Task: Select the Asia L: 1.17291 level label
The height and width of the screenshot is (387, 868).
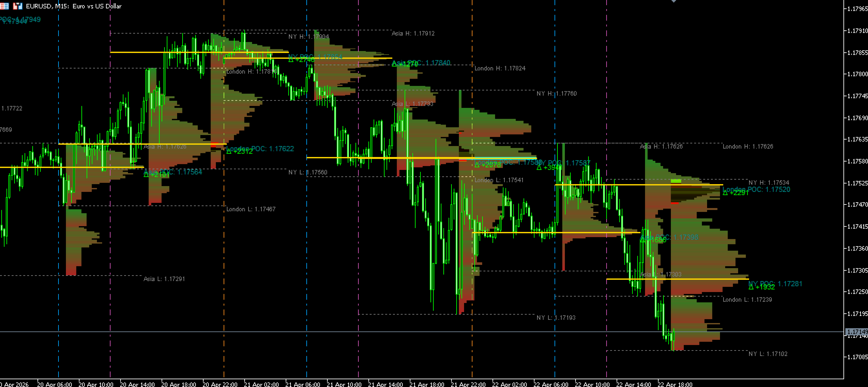Action: [164, 279]
